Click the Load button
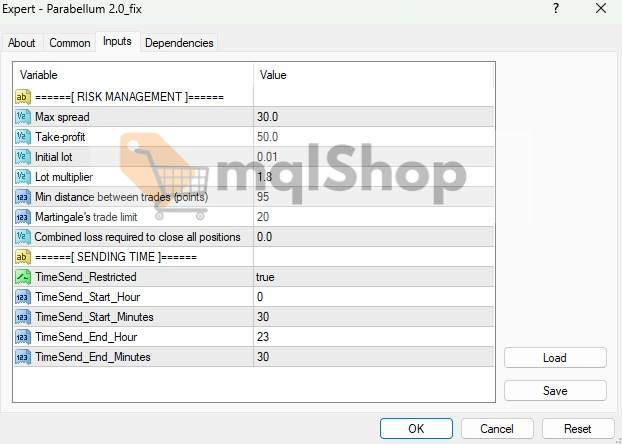This screenshot has height=444, width=622. [x=555, y=358]
